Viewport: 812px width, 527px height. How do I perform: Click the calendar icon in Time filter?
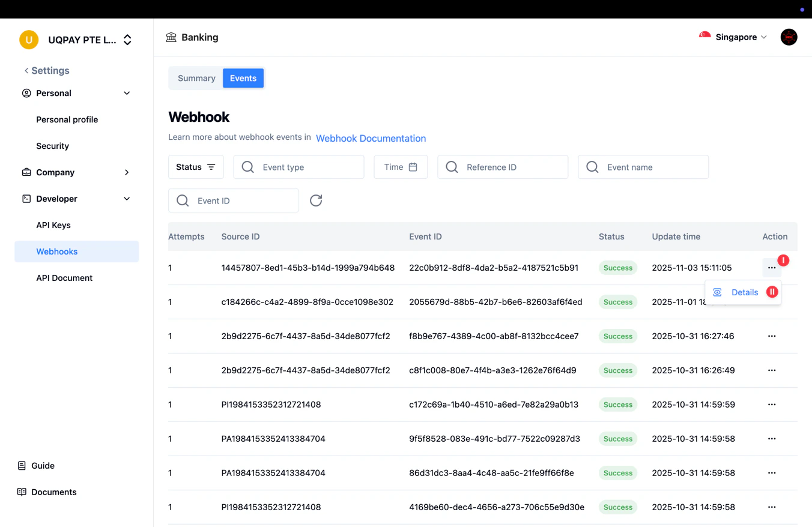pyautogui.click(x=412, y=167)
